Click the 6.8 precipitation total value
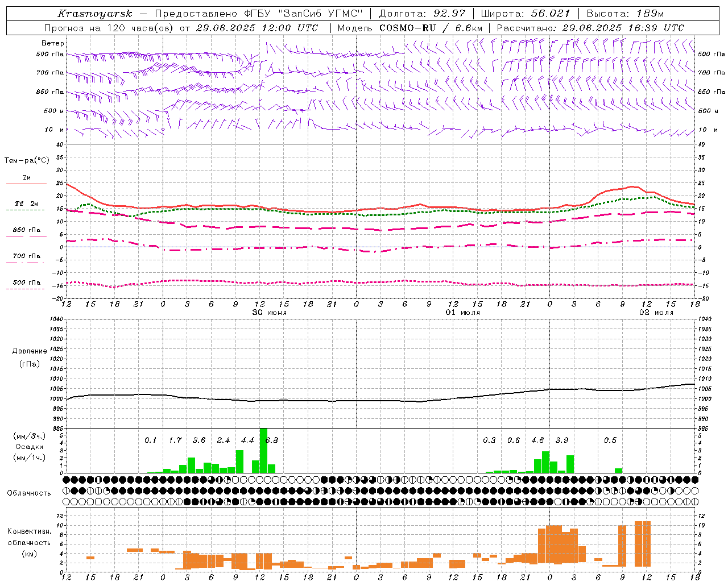The image size is (728, 582). pyautogui.click(x=272, y=440)
